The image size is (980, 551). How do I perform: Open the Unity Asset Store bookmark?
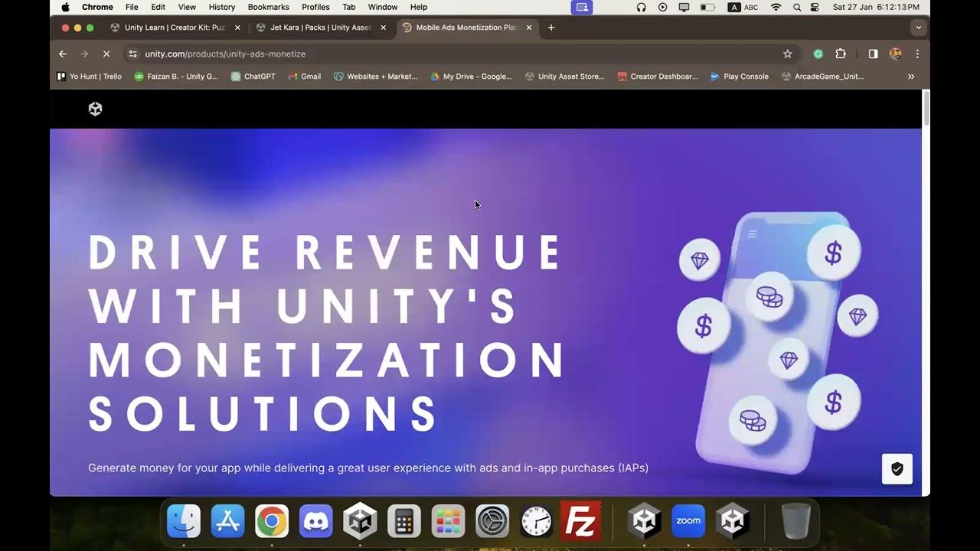pos(565,77)
